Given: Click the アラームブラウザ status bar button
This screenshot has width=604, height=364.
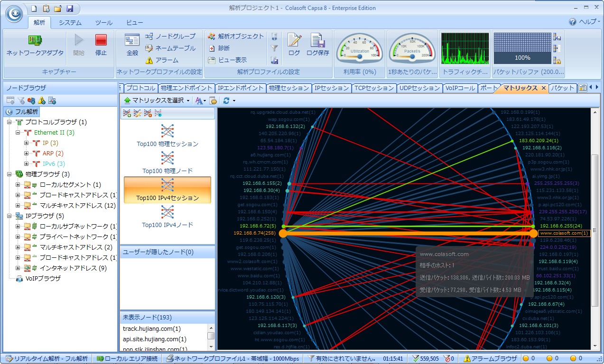Looking at the screenshot, I should click(490, 359).
